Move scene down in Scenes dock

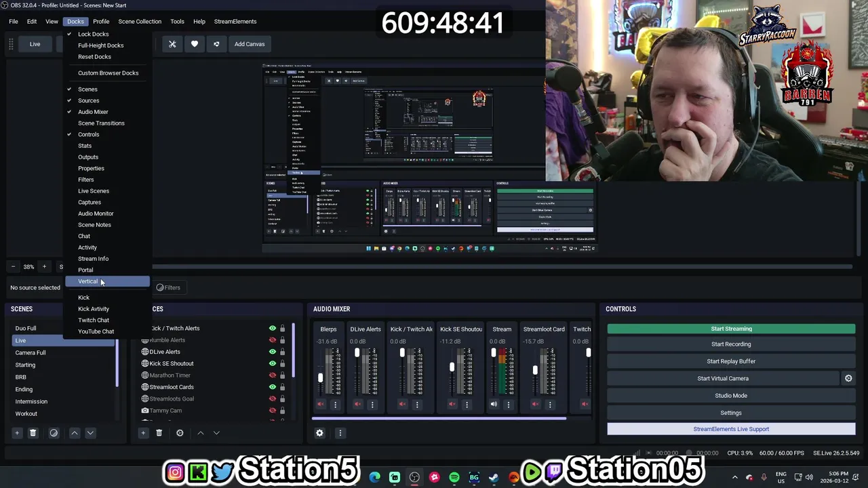90,433
